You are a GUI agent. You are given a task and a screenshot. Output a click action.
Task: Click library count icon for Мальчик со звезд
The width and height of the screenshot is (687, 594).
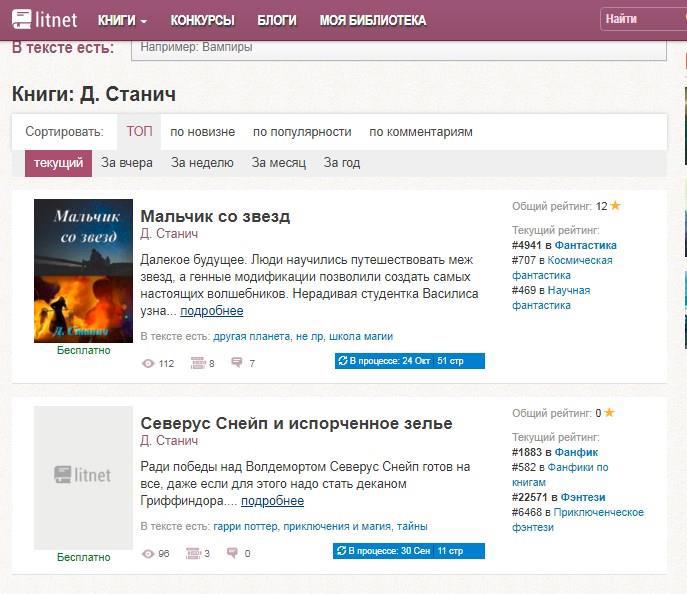point(197,363)
